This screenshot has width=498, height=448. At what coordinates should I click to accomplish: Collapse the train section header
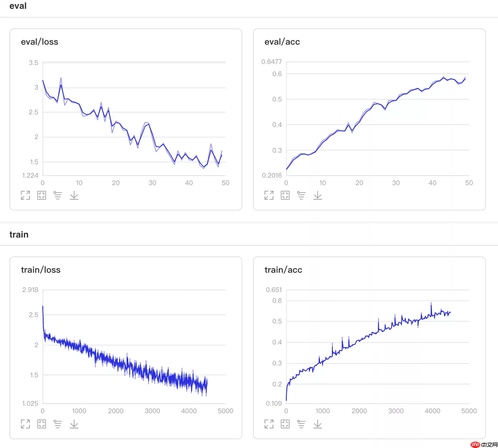19,234
